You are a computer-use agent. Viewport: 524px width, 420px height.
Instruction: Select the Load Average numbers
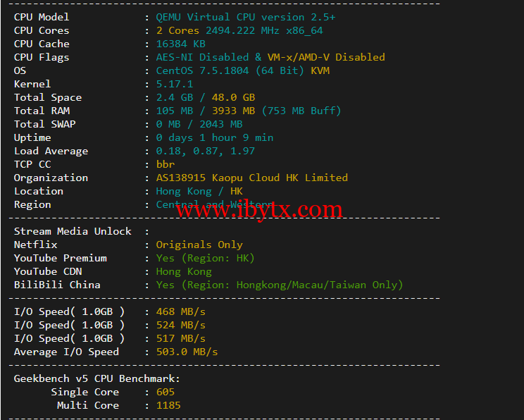(x=205, y=151)
